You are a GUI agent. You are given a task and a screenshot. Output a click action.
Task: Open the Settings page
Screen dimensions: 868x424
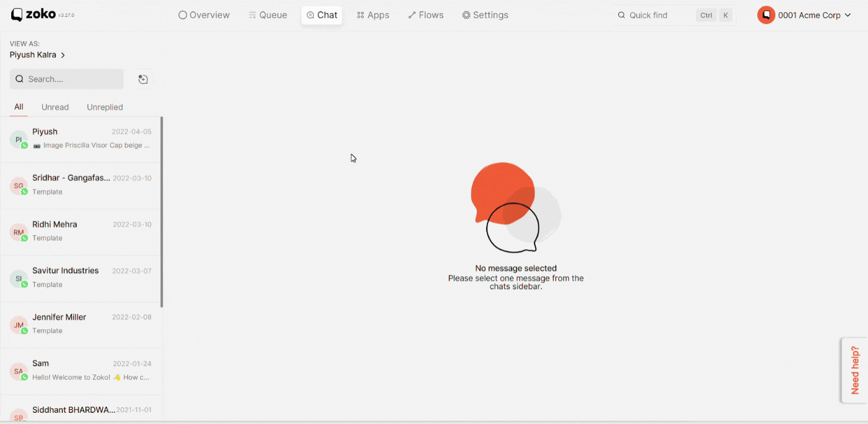485,15
